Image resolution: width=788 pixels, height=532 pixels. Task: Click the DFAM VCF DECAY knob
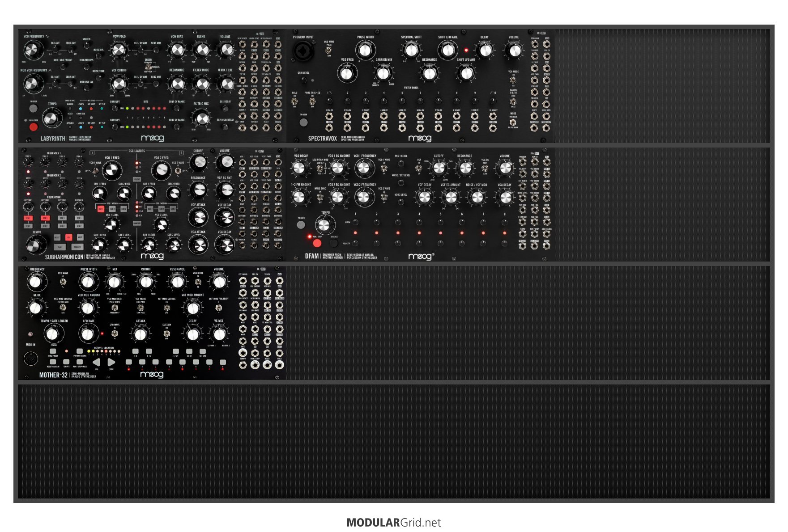point(424,197)
